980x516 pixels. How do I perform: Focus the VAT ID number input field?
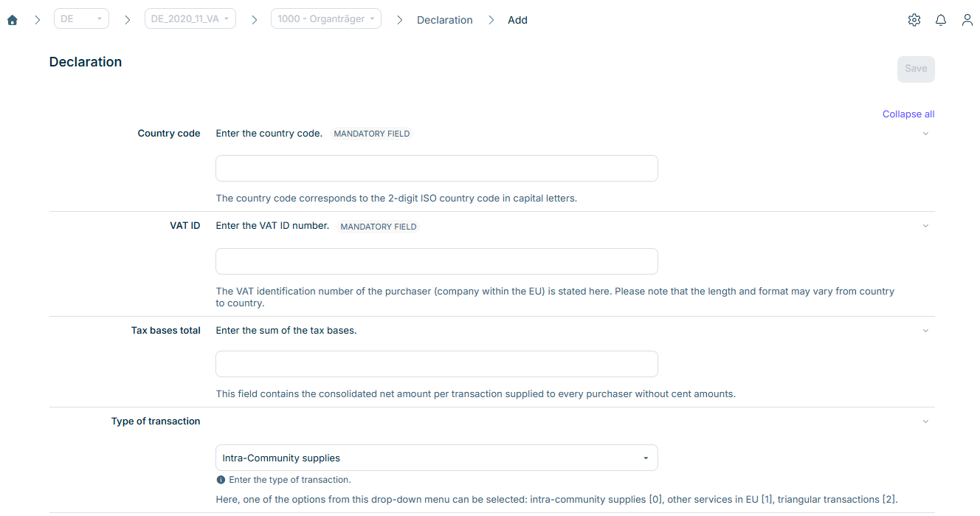point(436,261)
